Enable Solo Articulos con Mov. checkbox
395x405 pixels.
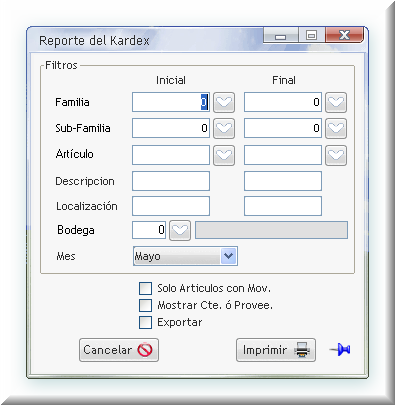pos(145,288)
